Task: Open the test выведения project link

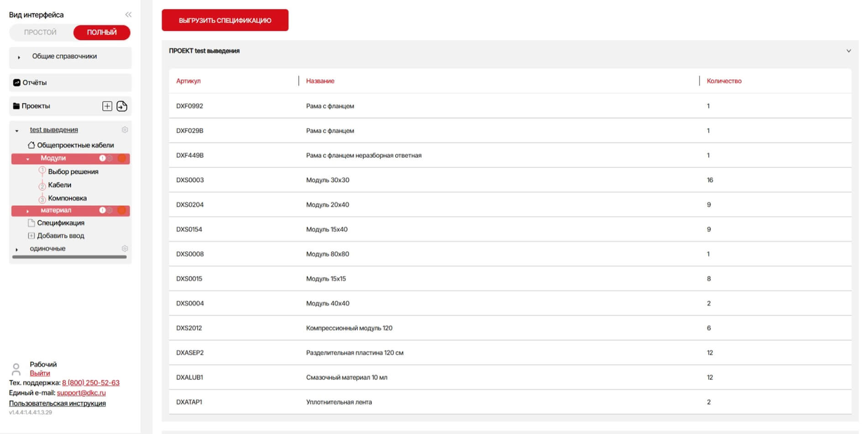Action: coord(54,130)
